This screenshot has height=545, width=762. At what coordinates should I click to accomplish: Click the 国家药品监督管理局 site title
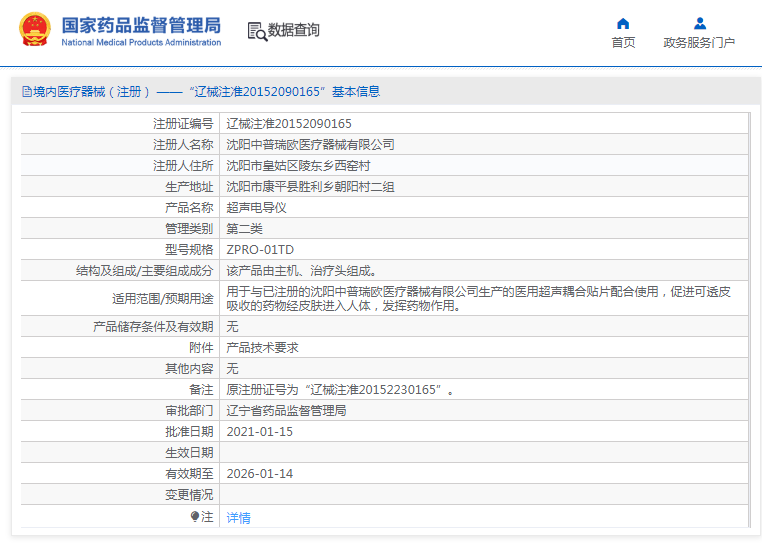coord(141,25)
